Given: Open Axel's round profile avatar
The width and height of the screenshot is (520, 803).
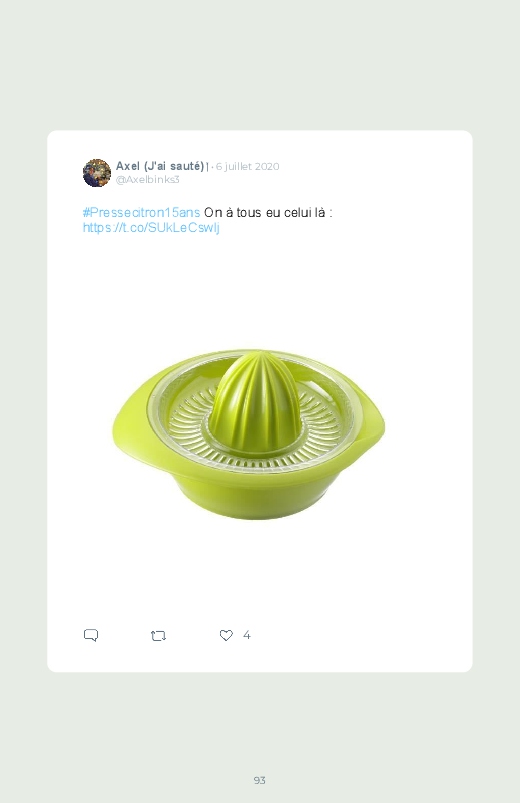Looking at the screenshot, I should pyautogui.click(x=97, y=173).
